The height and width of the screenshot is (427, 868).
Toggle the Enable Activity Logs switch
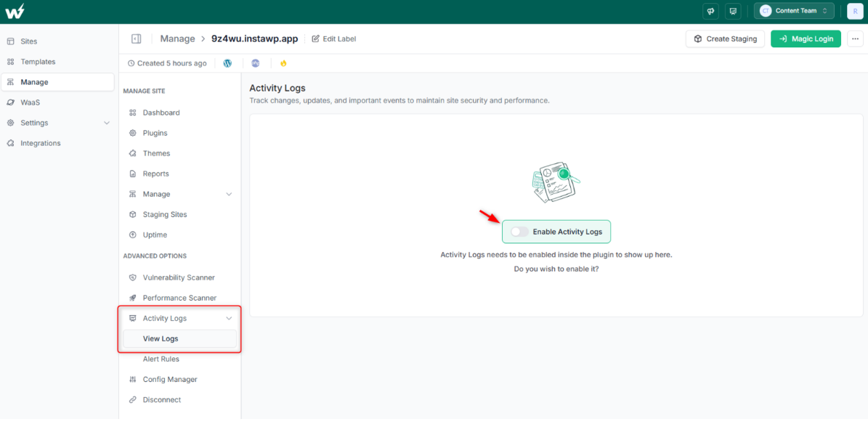click(519, 232)
